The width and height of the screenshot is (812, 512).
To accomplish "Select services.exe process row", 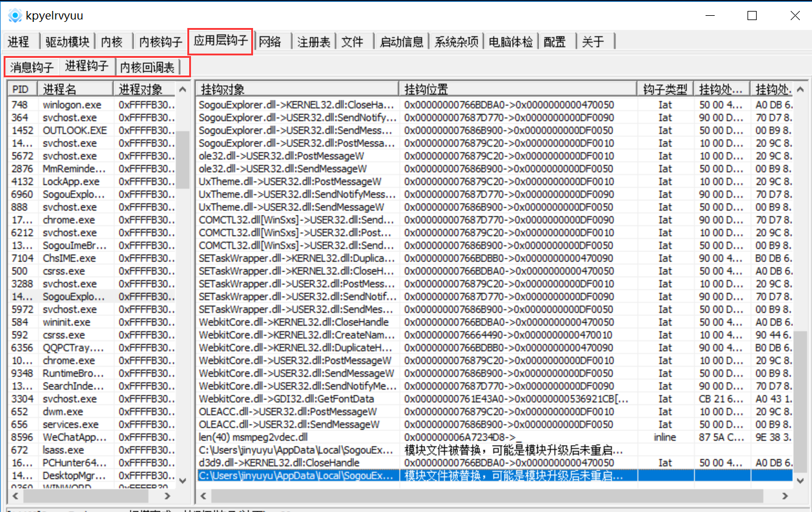I will click(x=92, y=424).
